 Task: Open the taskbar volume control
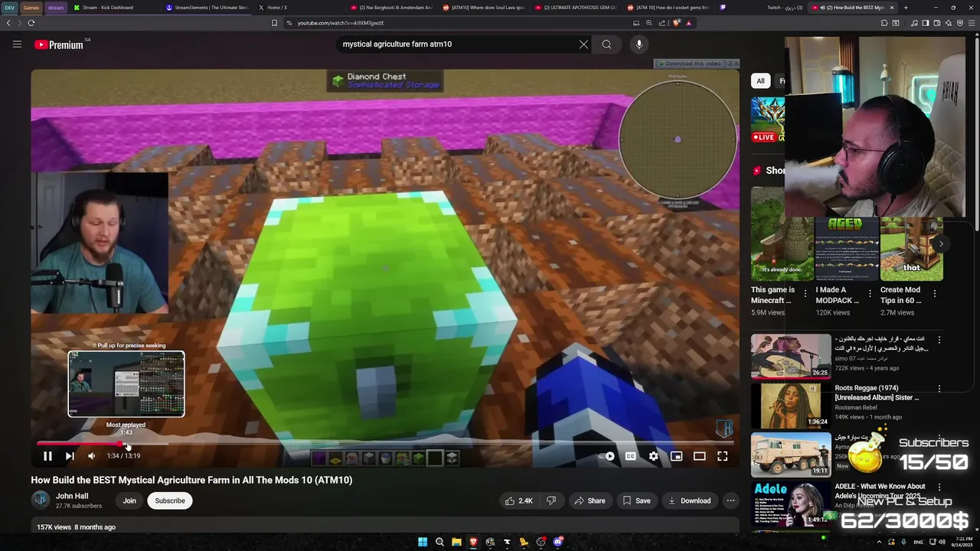(942, 542)
